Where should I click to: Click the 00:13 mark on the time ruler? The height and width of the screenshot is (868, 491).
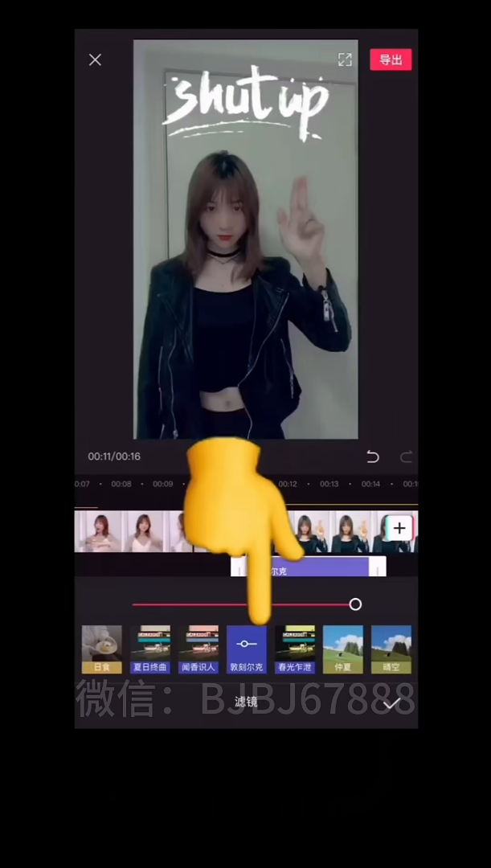pos(329,484)
